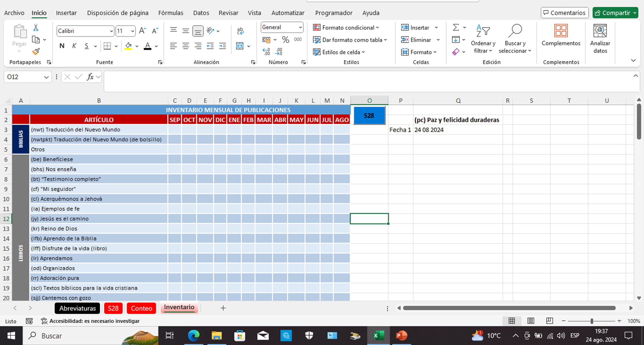Switch to Page Break Preview in status bar
This screenshot has height=345, width=644.
[x=550, y=321]
